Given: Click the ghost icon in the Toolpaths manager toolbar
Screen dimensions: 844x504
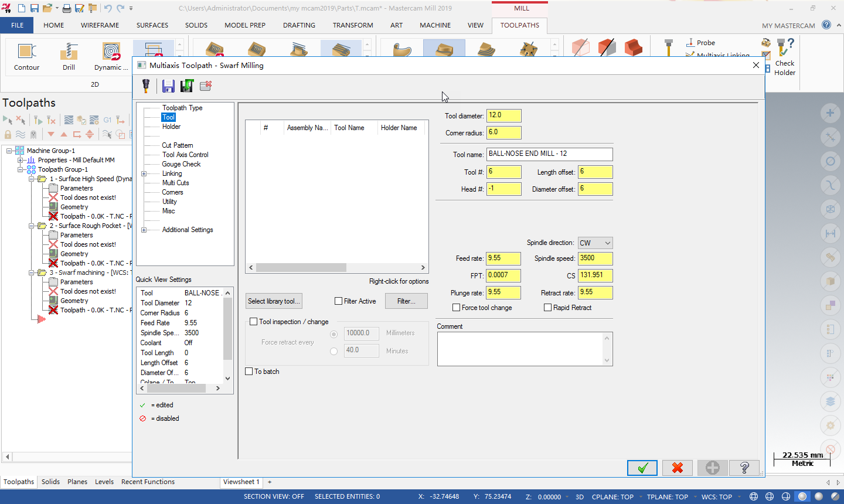Looking at the screenshot, I should pos(33,134).
